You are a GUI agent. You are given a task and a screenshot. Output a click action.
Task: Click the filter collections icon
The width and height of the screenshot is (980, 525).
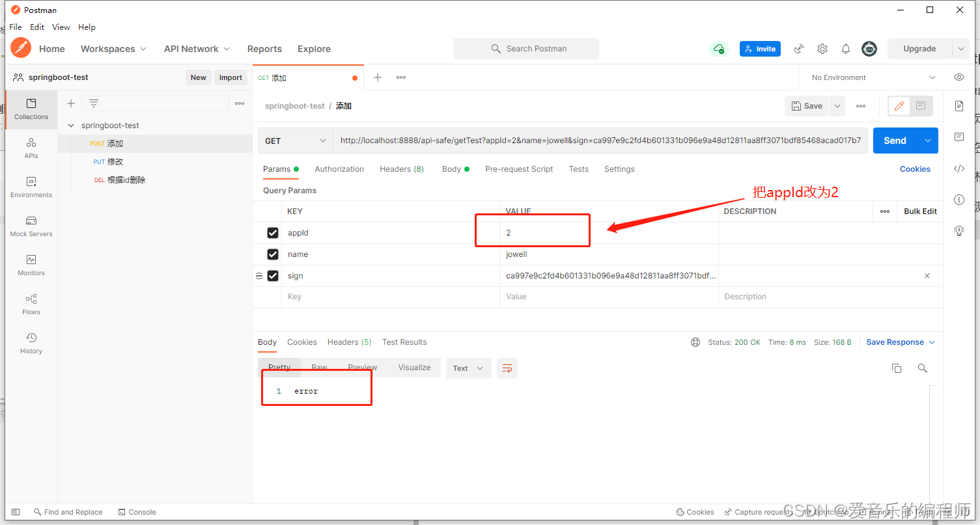(x=94, y=103)
